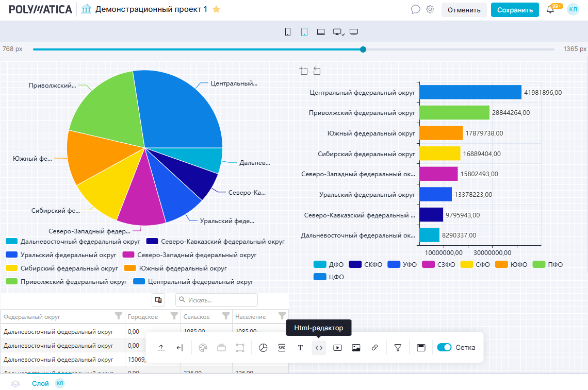This screenshot has width=588, height=390.
Task: Insert an SVG widget
Action: tap(282, 348)
